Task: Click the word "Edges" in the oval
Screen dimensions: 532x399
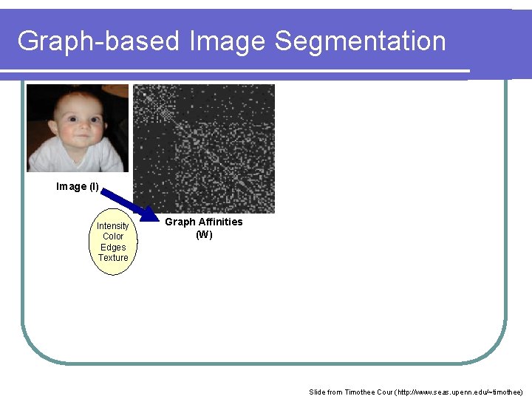Action: coord(113,247)
